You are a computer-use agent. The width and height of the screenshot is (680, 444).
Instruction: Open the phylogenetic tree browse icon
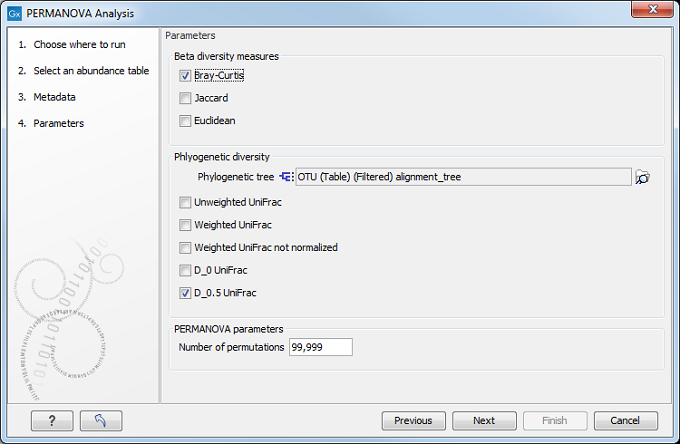(643, 177)
